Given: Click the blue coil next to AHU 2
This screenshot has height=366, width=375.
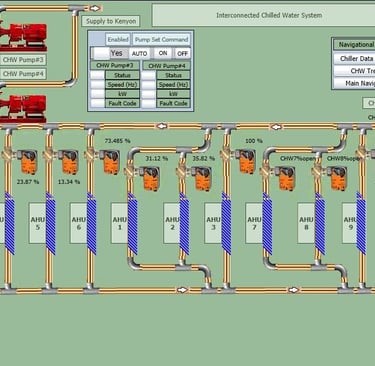Looking at the screenshot, I should pyautogui.click(x=184, y=224).
